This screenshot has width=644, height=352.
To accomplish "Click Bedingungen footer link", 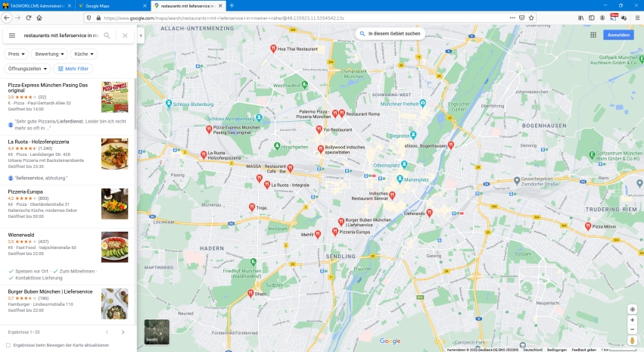I will click(x=556, y=350).
